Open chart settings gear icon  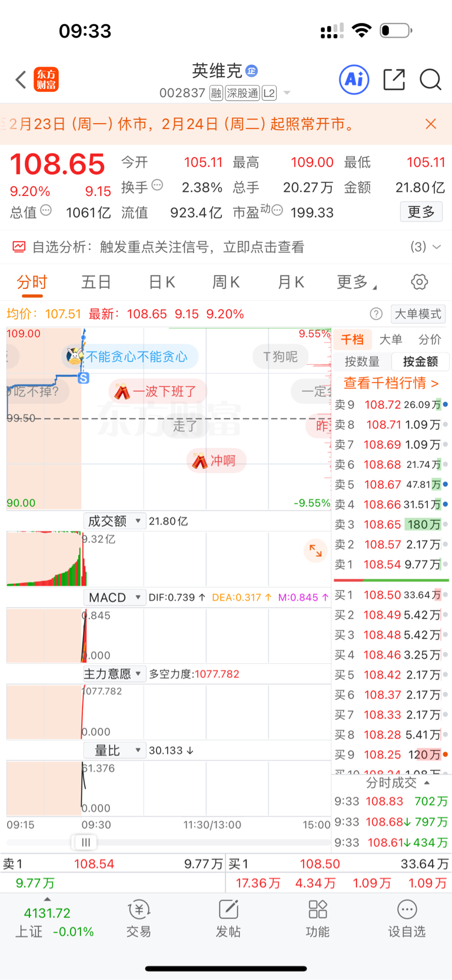tap(420, 282)
